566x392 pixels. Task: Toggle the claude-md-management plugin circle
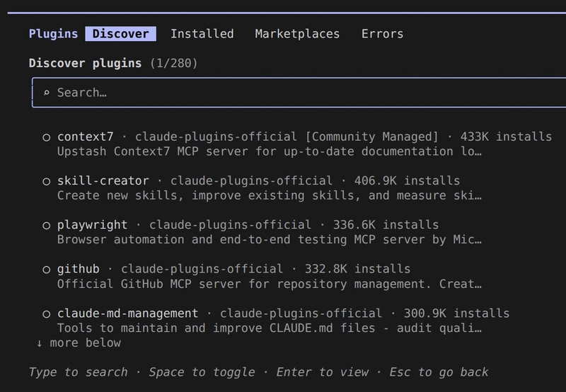click(x=46, y=314)
